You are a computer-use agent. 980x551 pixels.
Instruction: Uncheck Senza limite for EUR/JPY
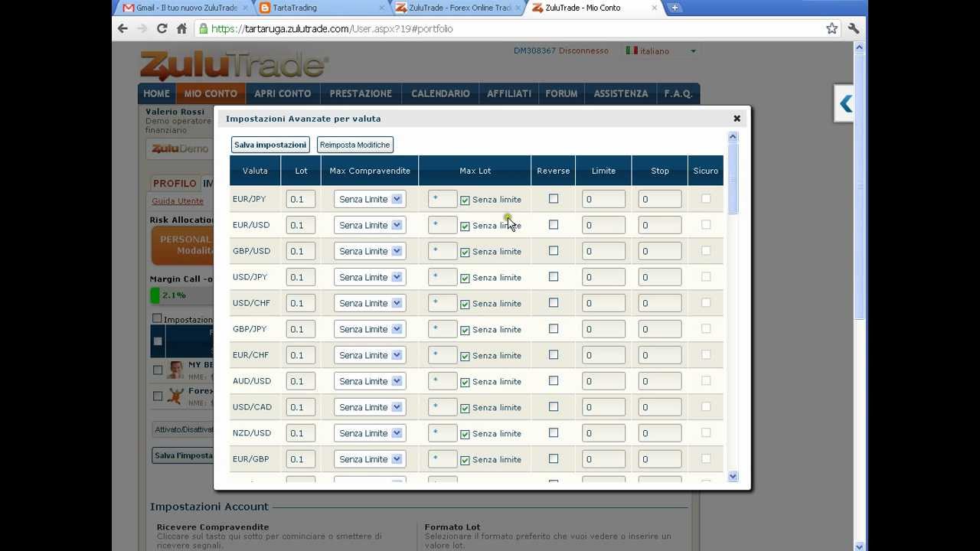pyautogui.click(x=465, y=200)
